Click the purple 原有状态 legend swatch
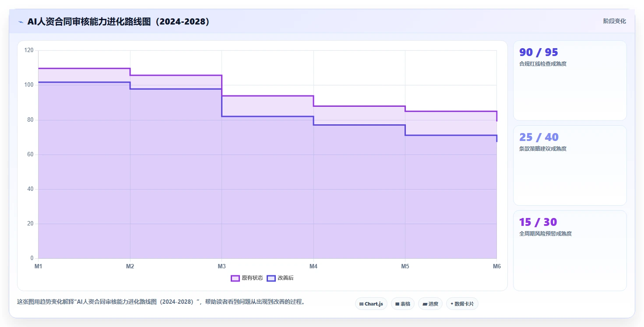The width and height of the screenshot is (644, 327). pos(235,278)
